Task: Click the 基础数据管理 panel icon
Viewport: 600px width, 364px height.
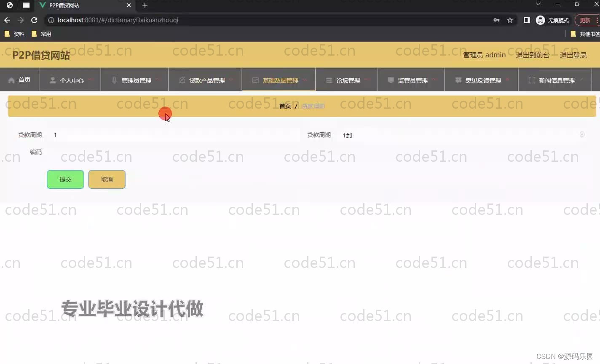Action: click(255, 80)
